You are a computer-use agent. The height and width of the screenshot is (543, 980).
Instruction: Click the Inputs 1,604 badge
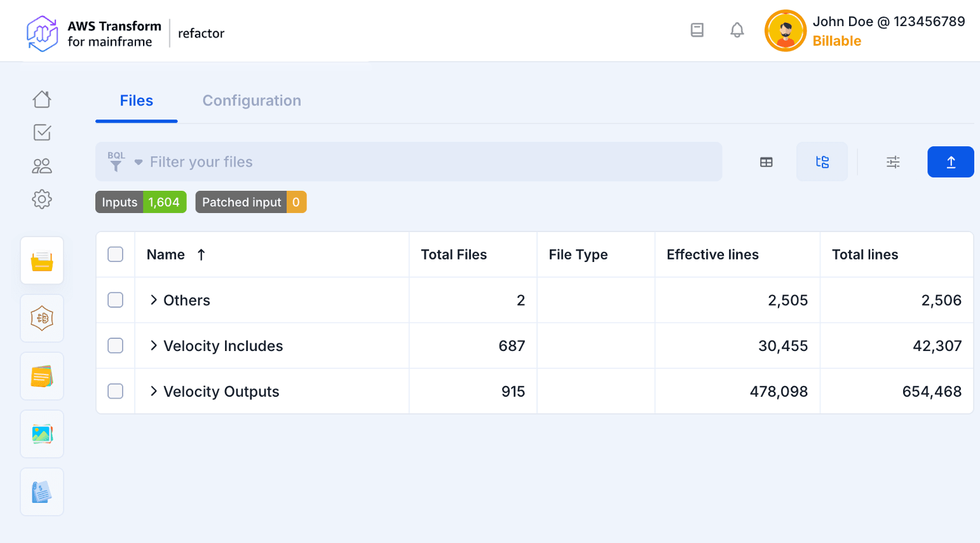141,202
